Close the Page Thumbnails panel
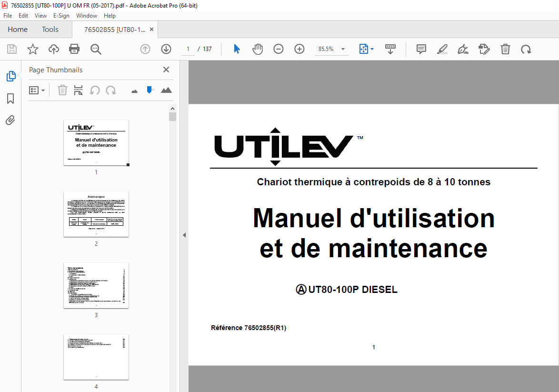559x392 pixels. pyautogui.click(x=166, y=70)
